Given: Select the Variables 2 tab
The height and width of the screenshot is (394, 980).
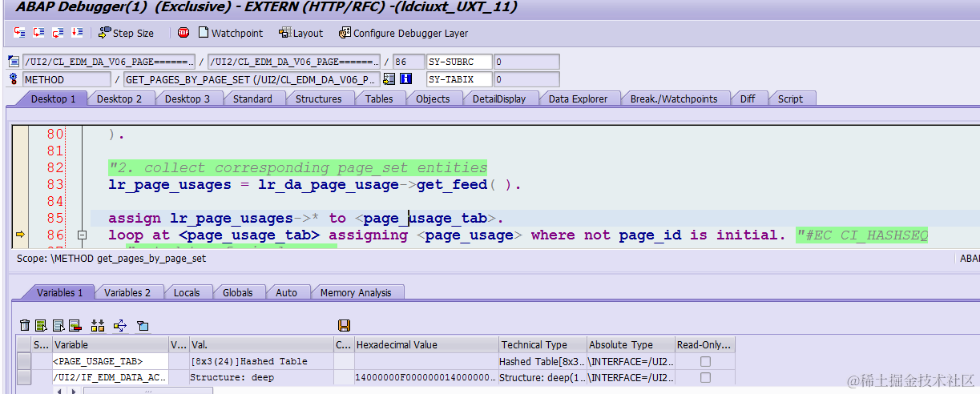Looking at the screenshot, I should (x=127, y=292).
